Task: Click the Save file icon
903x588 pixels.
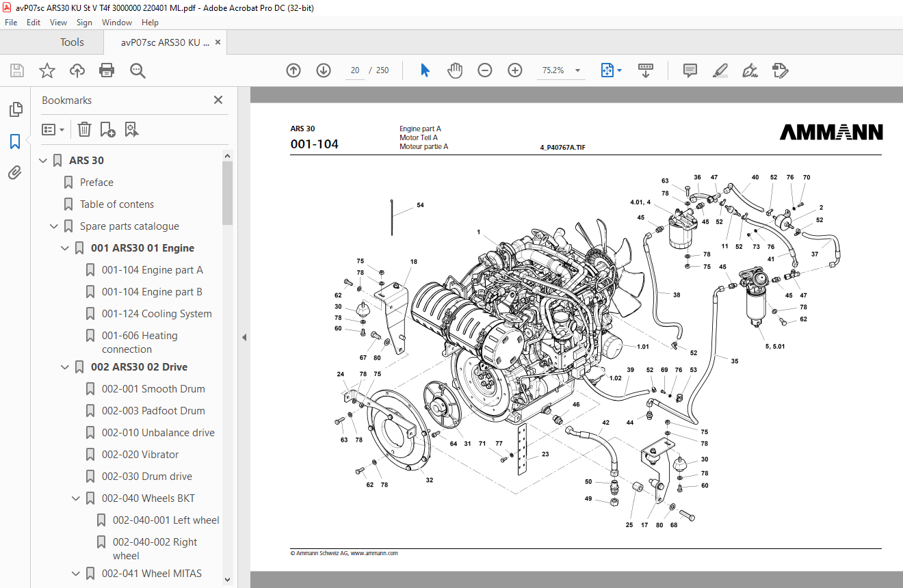Action: [x=17, y=70]
